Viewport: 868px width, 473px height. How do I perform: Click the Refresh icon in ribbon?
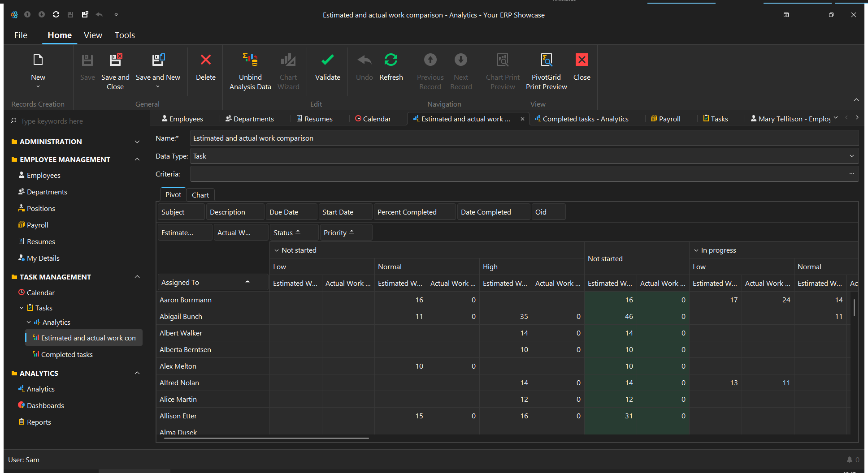pos(391,60)
